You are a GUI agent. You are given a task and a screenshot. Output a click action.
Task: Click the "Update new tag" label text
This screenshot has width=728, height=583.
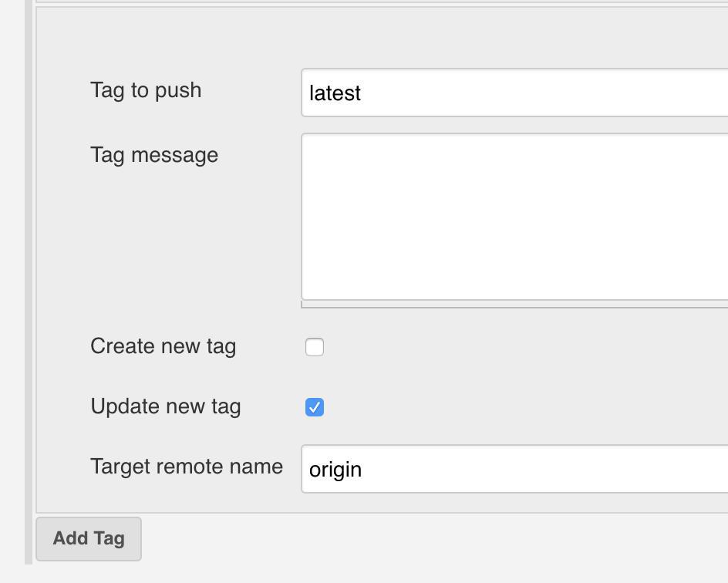tap(166, 406)
